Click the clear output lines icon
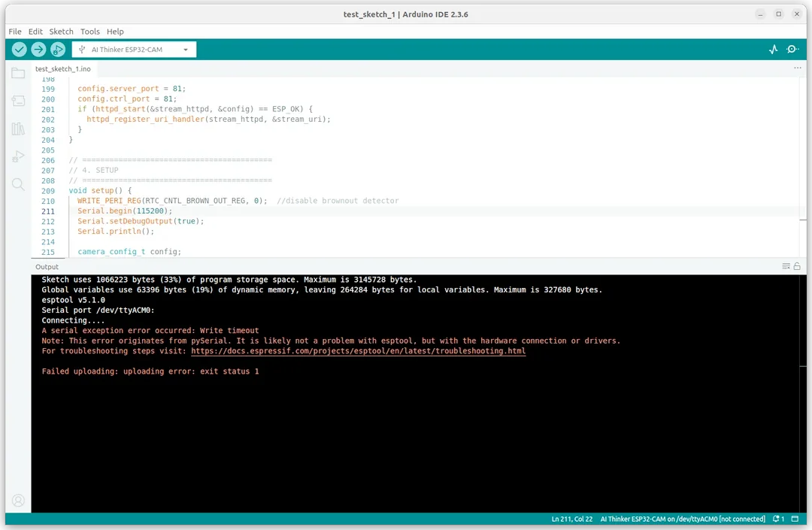Viewport: 812px width, 530px height. (786, 266)
